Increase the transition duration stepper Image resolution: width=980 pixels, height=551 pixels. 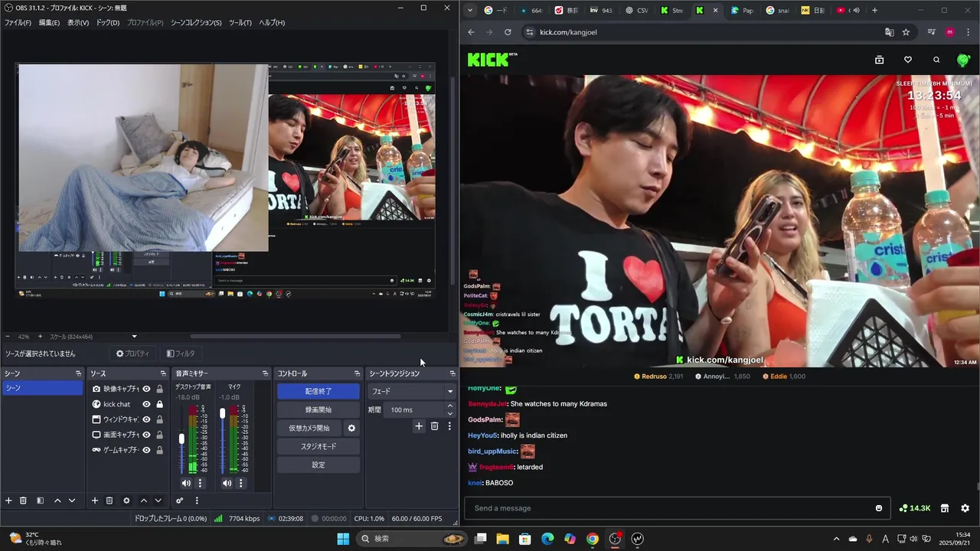(450, 406)
